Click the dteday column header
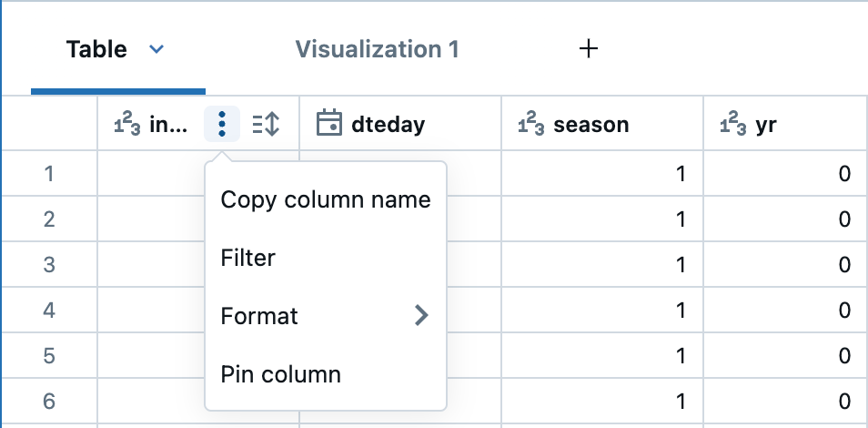Viewport: 868px width, 428px height. click(x=388, y=124)
